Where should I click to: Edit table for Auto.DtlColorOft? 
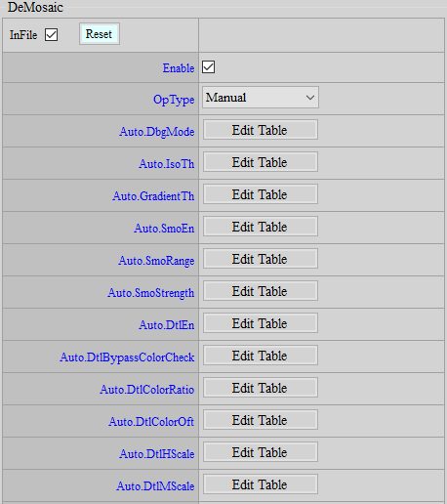(261, 420)
